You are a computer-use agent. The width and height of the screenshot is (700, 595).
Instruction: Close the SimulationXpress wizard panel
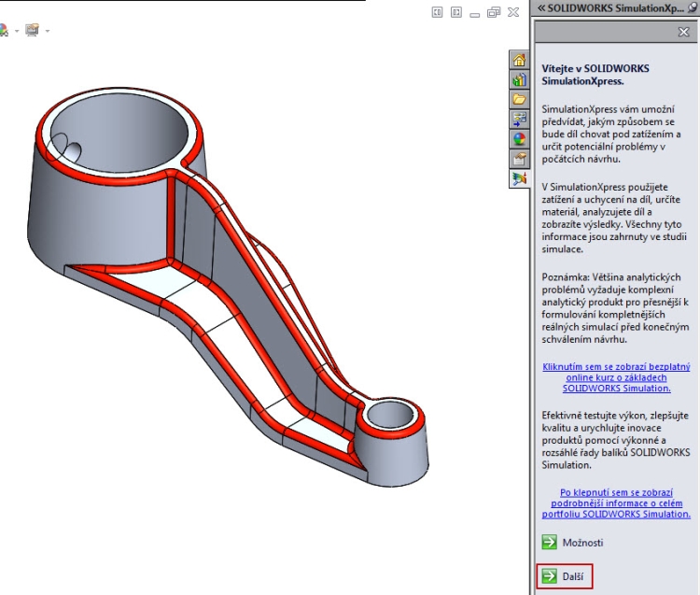click(683, 32)
